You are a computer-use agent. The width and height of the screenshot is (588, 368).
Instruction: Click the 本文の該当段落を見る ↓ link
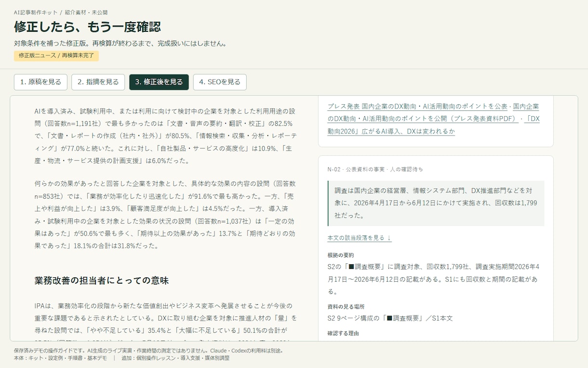click(x=359, y=238)
